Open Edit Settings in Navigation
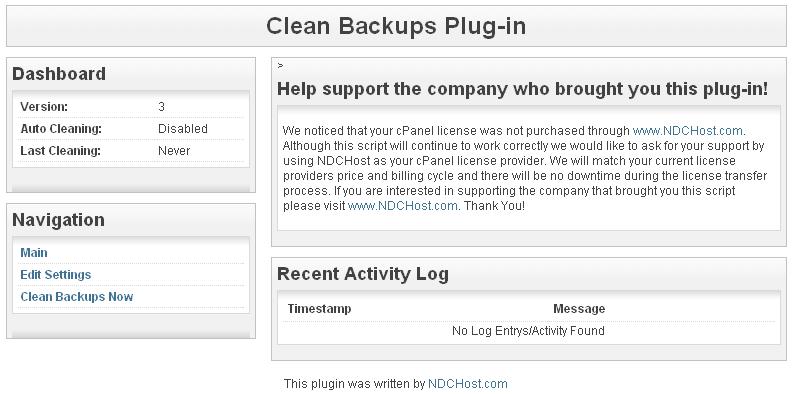Image resolution: width=793 pixels, height=394 pixels. (56, 275)
